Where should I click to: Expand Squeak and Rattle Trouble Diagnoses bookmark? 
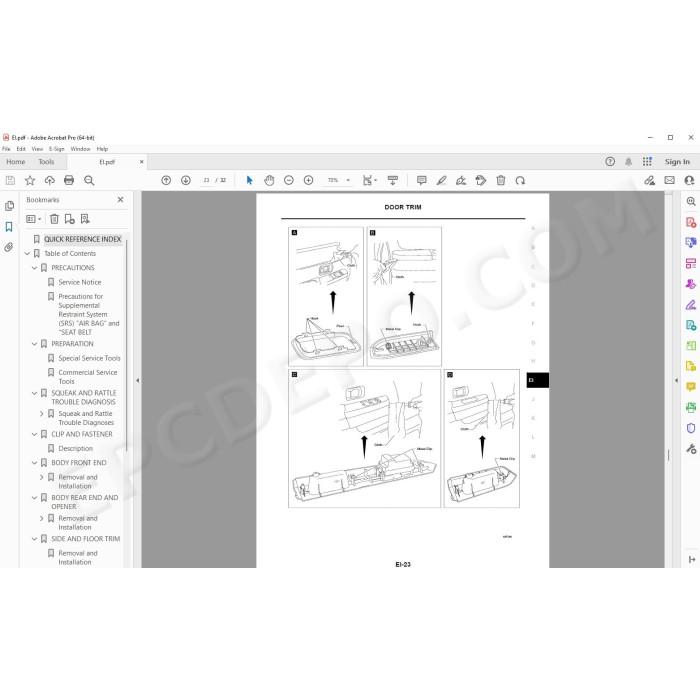(x=42, y=414)
